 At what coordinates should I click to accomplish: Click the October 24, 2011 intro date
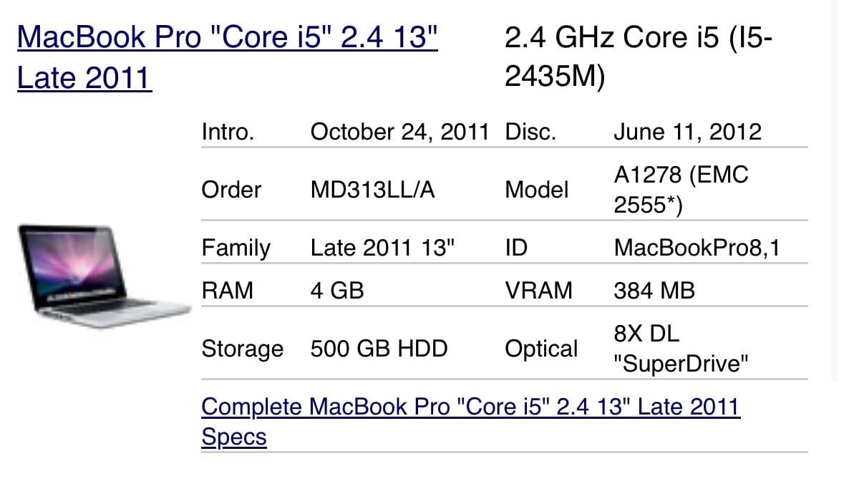click(x=399, y=132)
